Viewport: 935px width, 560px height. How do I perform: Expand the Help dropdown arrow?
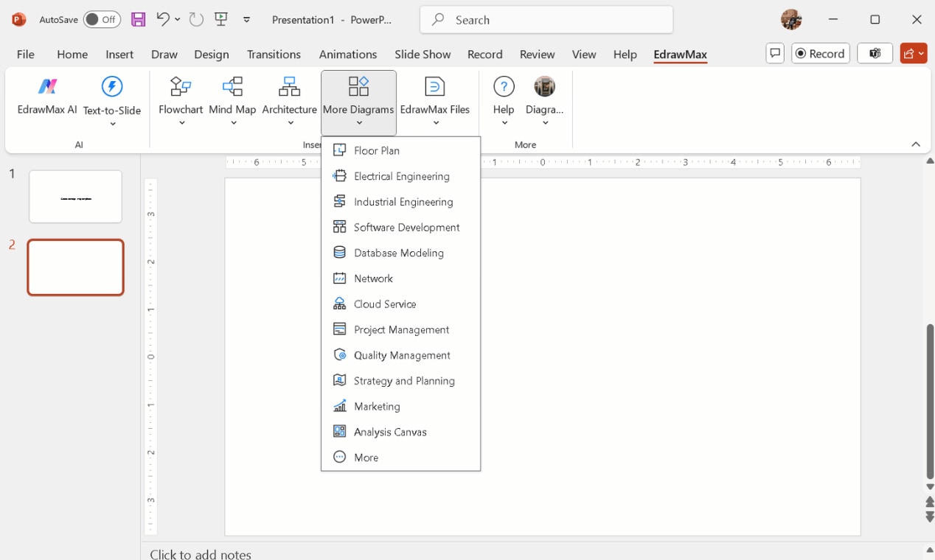(x=504, y=123)
